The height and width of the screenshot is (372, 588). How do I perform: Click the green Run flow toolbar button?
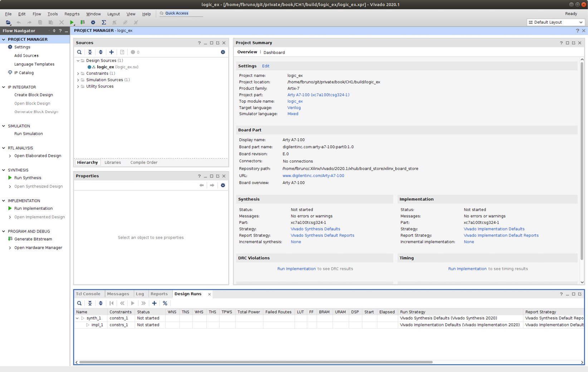[x=72, y=22]
